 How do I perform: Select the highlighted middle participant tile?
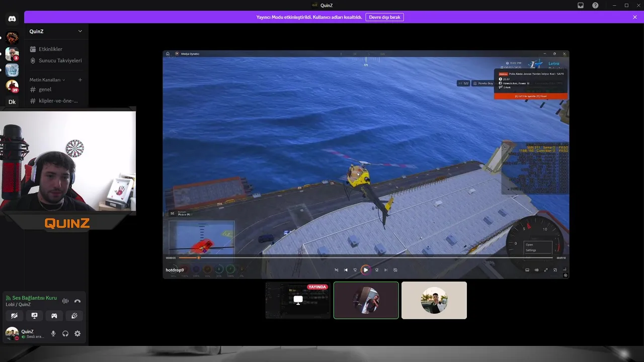[x=366, y=300]
